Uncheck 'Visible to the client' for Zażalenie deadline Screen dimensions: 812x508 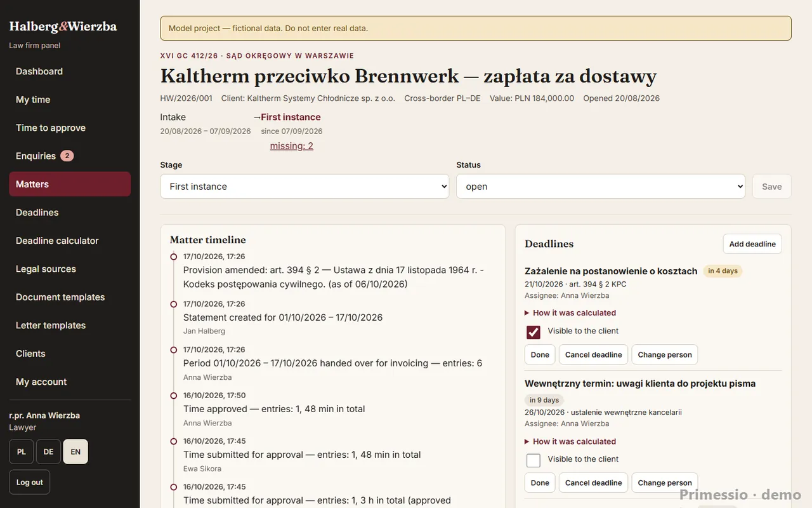534,331
